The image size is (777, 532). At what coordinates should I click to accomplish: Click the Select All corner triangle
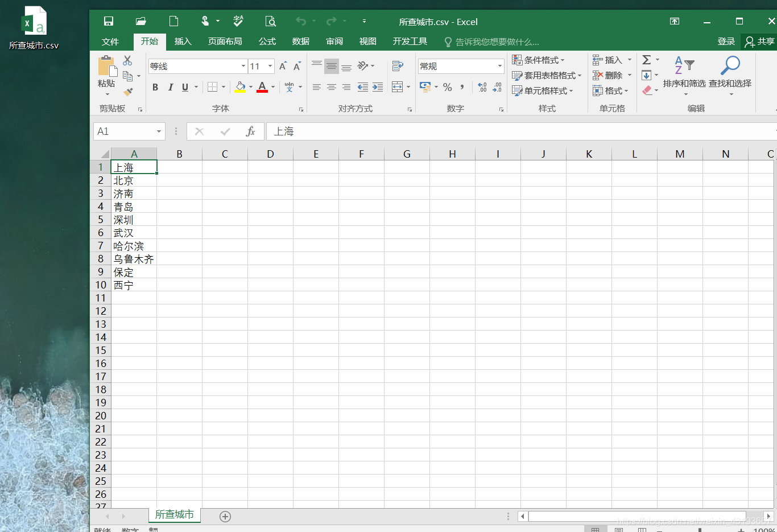click(105, 154)
